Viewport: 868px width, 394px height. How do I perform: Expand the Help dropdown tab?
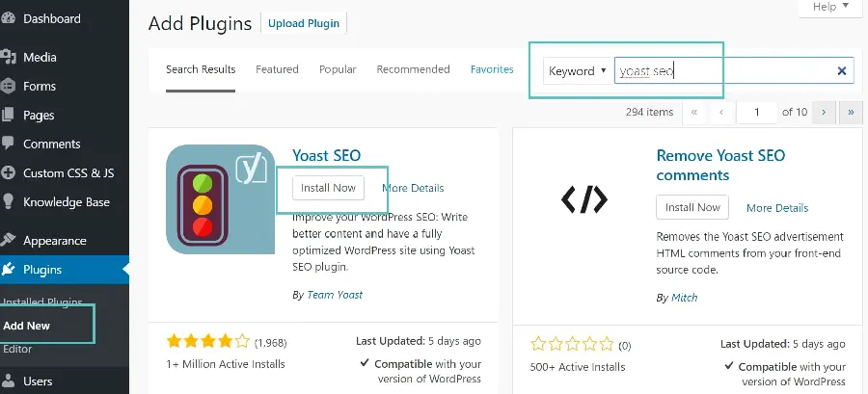click(x=830, y=7)
